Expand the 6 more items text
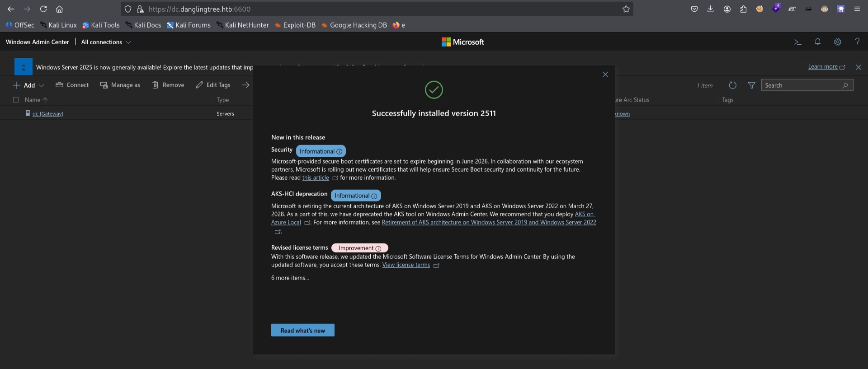Screen dimensions: 868x369 (x=290, y=278)
